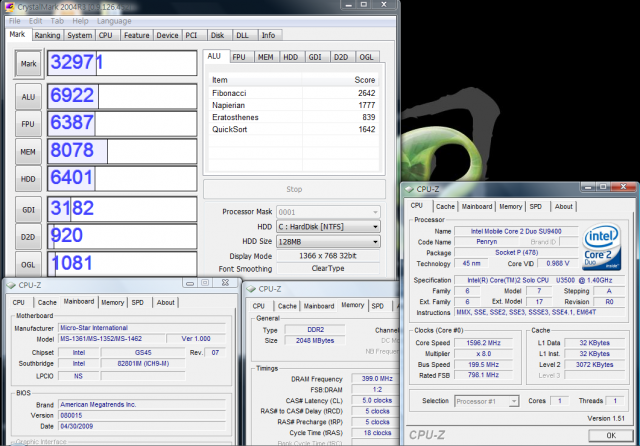This screenshot has width=640, height=446.
Task: Click the OGL benchmark button
Action: (x=28, y=265)
